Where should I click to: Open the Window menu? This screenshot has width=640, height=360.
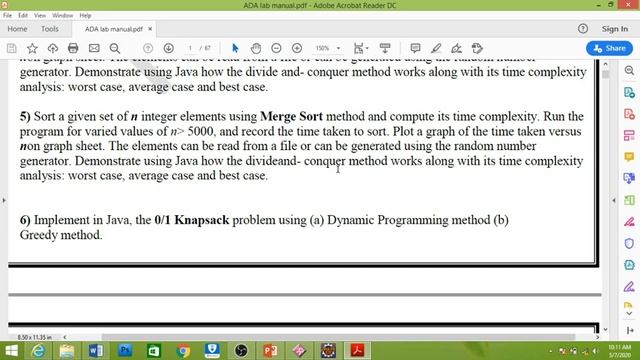click(62, 16)
